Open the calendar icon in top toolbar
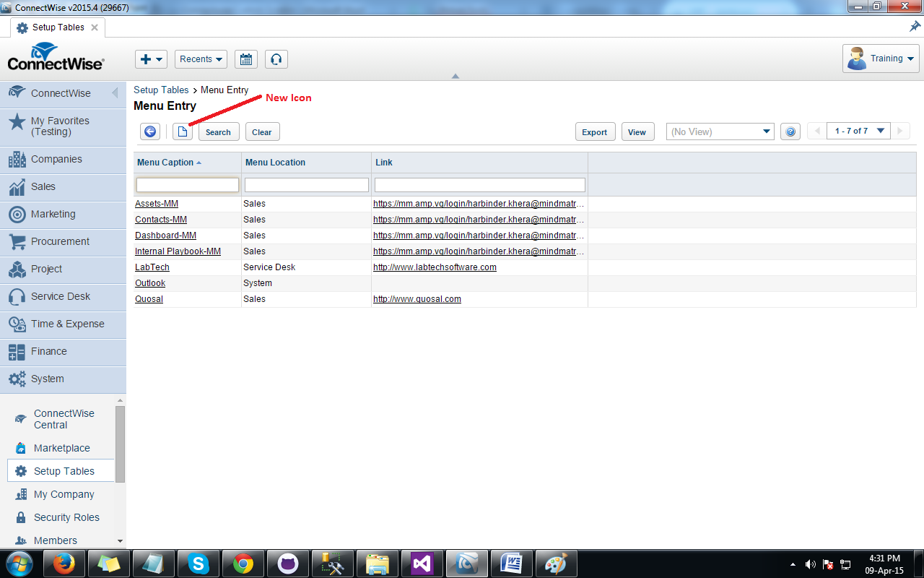This screenshot has width=924, height=578. (246, 59)
